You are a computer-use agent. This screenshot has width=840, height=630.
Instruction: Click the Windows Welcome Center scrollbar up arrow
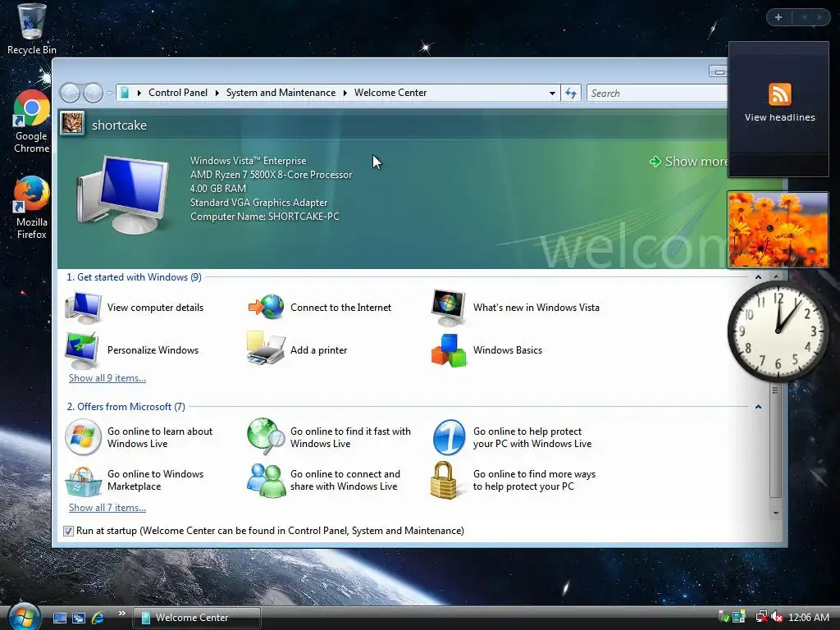[776, 276]
